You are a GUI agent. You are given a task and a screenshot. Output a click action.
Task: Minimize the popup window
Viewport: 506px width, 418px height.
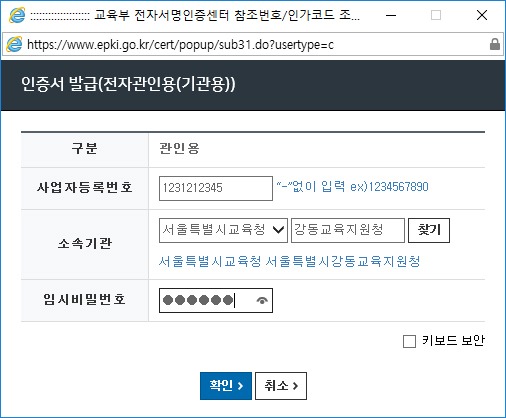[x=391, y=15]
